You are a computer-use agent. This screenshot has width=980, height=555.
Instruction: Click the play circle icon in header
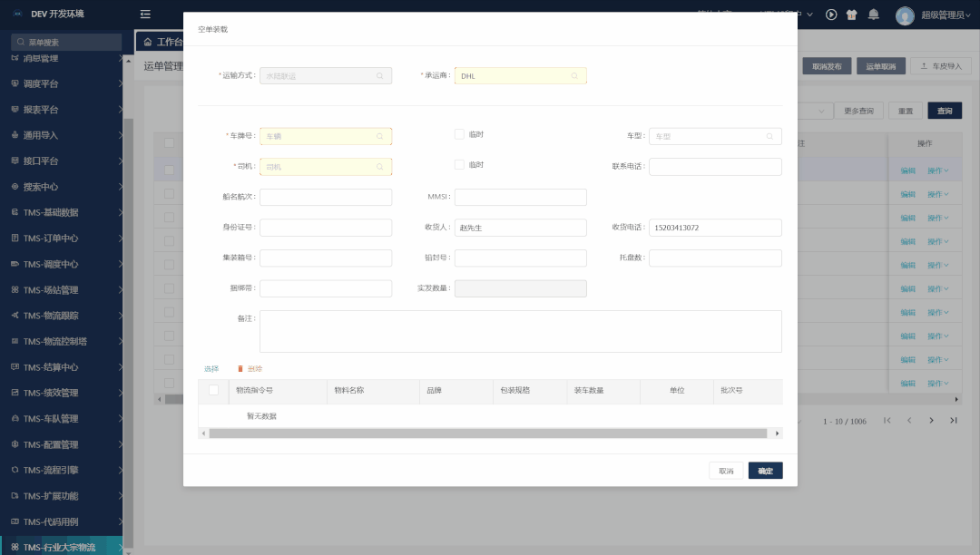pyautogui.click(x=831, y=15)
